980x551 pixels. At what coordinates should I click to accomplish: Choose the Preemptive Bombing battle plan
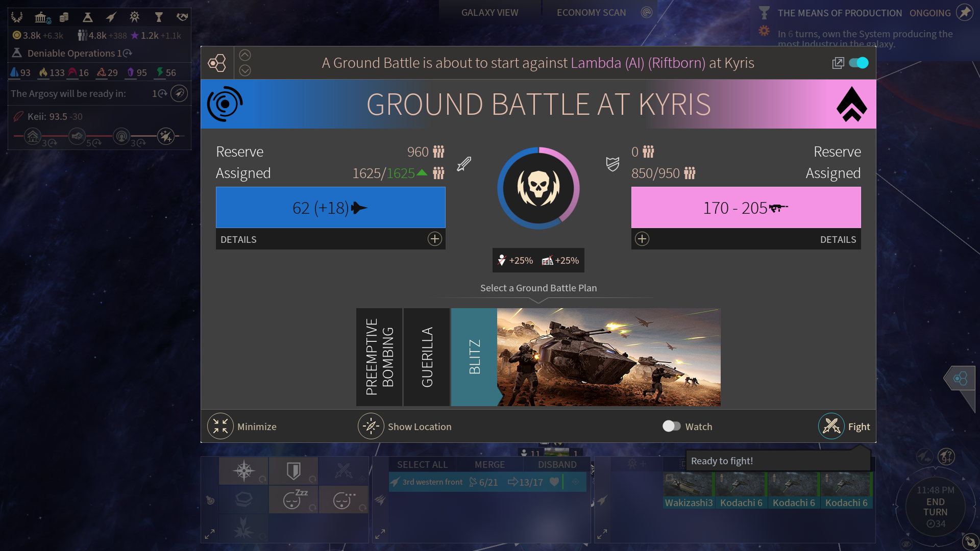point(379,357)
